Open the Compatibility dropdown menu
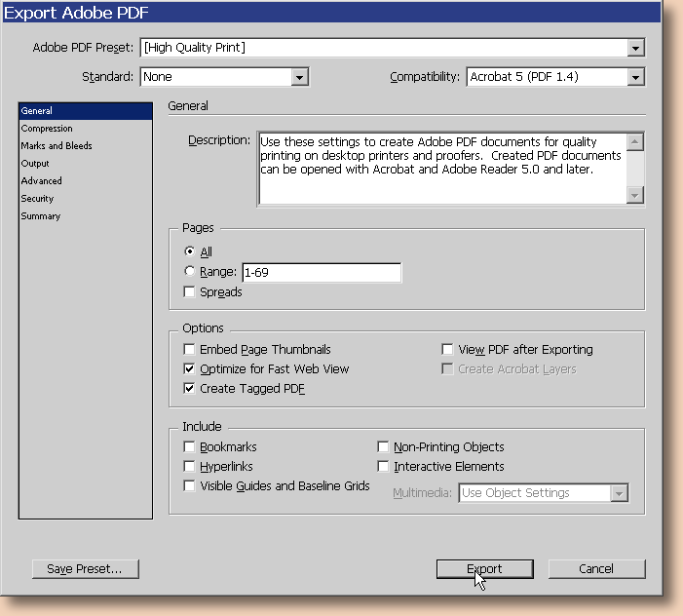 (x=635, y=77)
